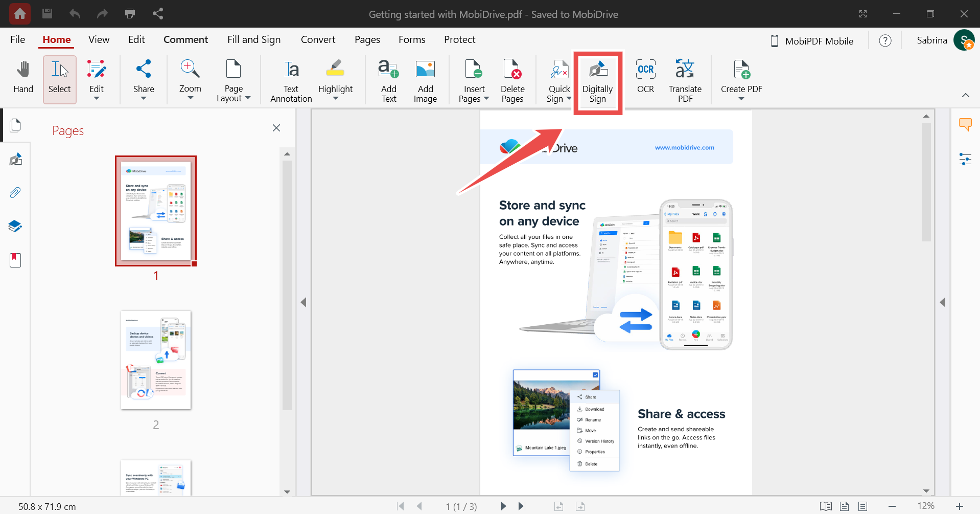Image resolution: width=980 pixels, height=514 pixels.
Task: Redo the last action
Action: [102, 13]
